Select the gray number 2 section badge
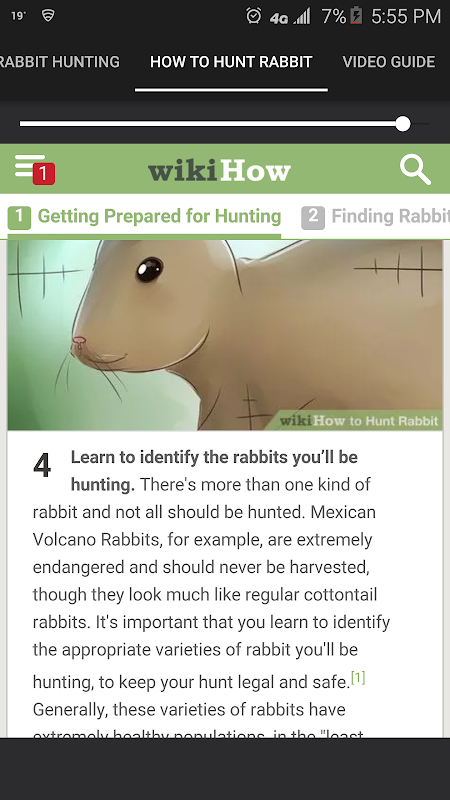This screenshot has width=450, height=800. point(313,218)
